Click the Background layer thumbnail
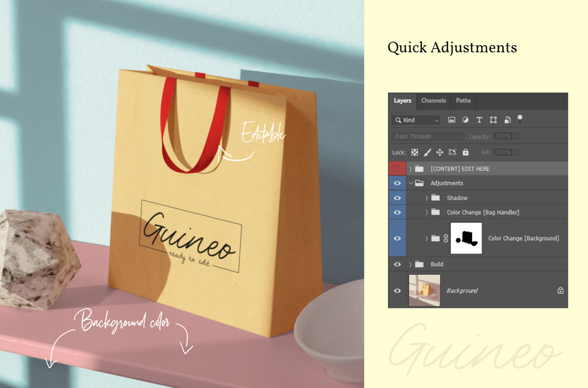 coord(425,290)
